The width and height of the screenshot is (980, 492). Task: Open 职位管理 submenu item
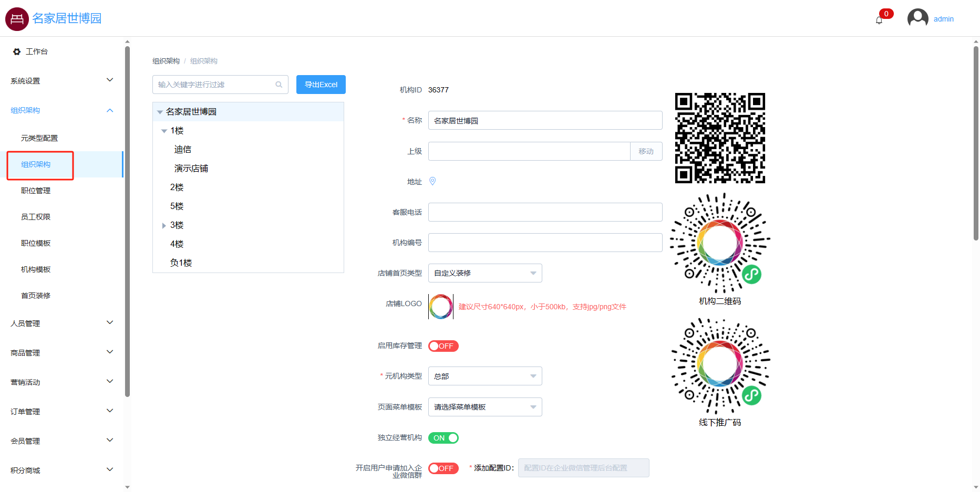point(62,191)
